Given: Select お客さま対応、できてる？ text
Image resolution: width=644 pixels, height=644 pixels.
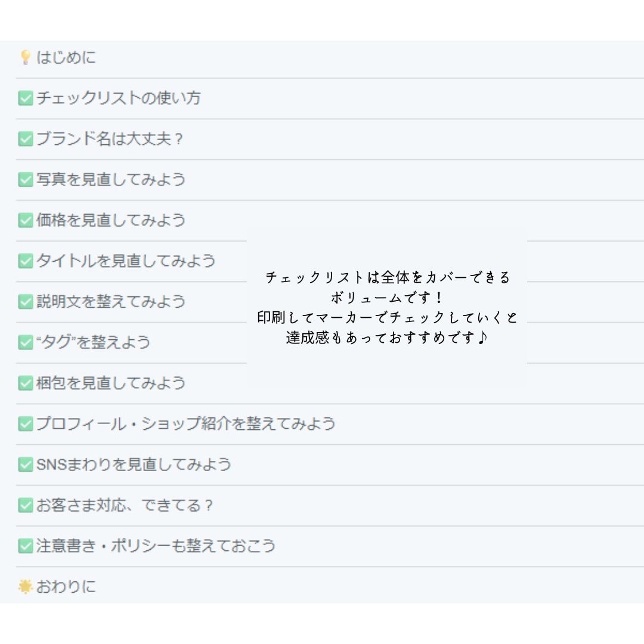Looking at the screenshot, I should coord(125,505).
